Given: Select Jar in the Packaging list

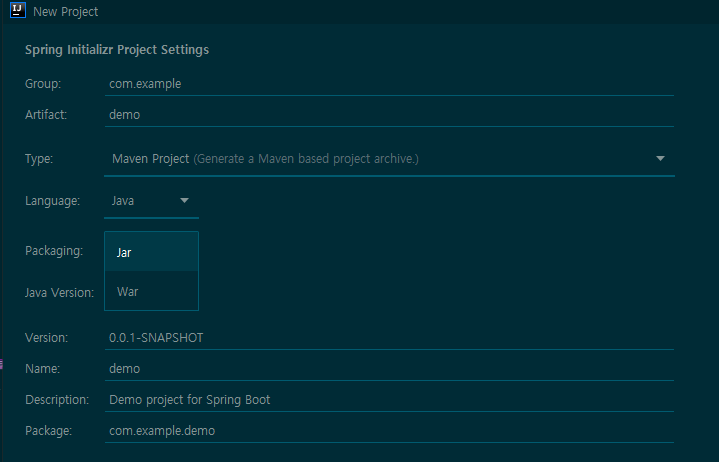Looking at the screenshot, I should (151, 252).
